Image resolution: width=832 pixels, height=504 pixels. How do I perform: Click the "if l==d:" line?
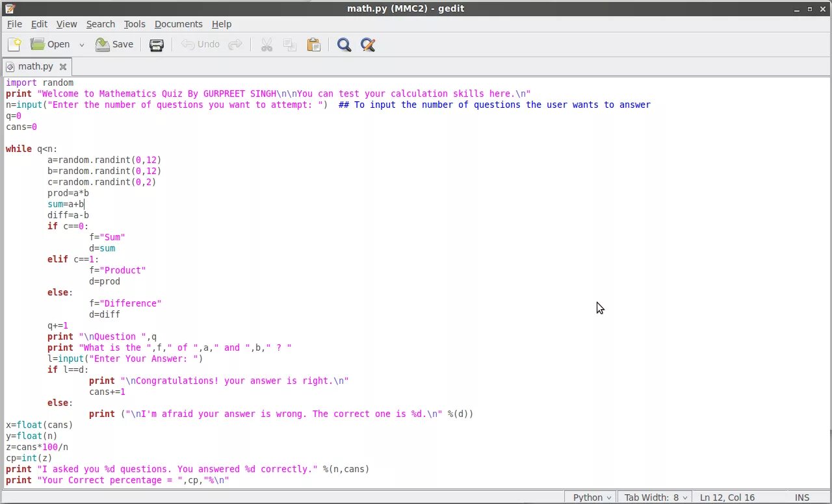point(68,370)
